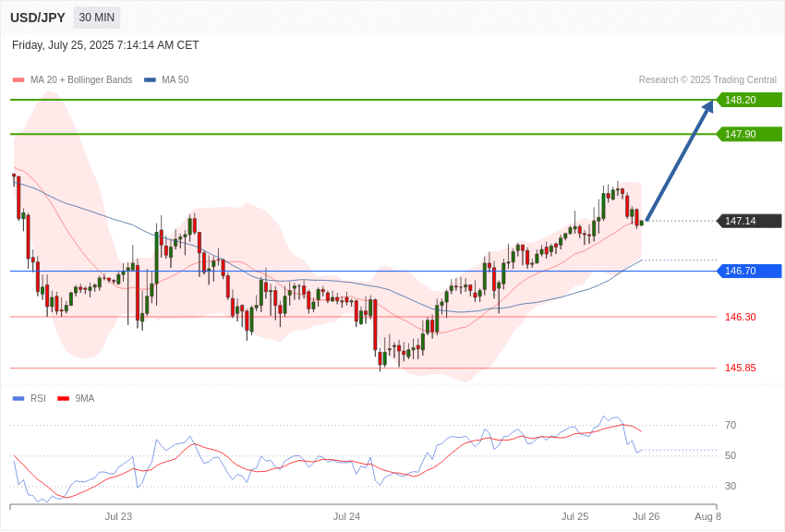Click the 146.30 support level label

[741, 317]
